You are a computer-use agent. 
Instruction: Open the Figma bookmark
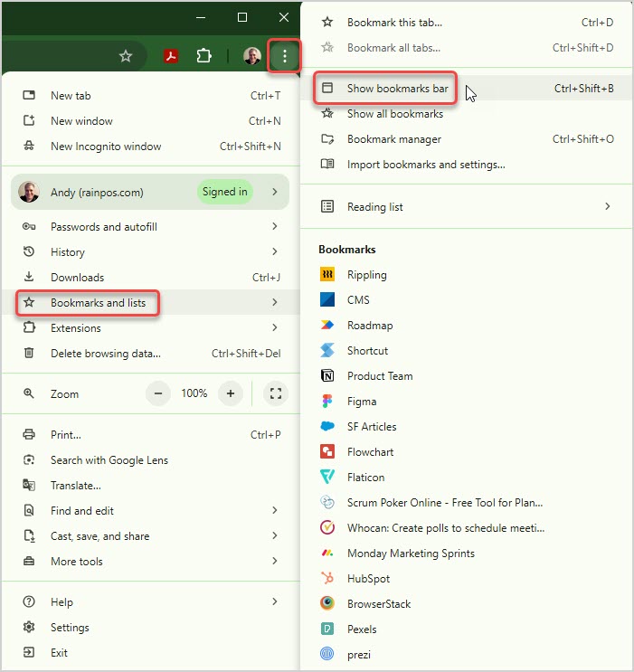point(467,402)
